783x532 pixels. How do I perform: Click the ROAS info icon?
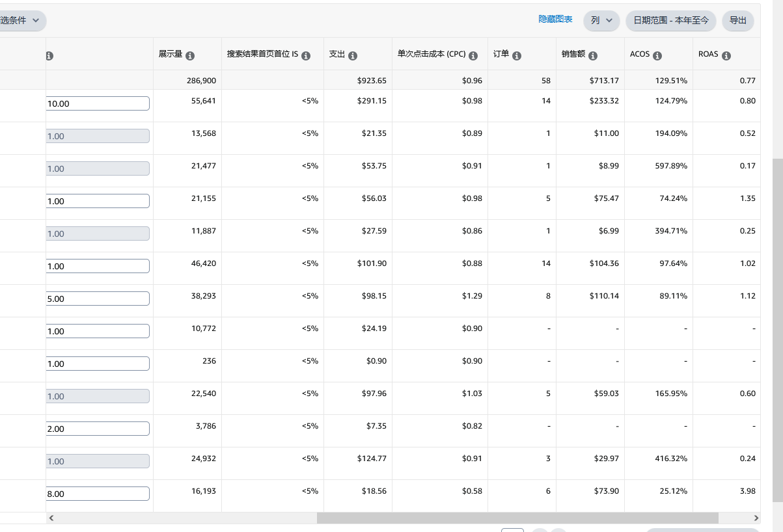[726, 56]
